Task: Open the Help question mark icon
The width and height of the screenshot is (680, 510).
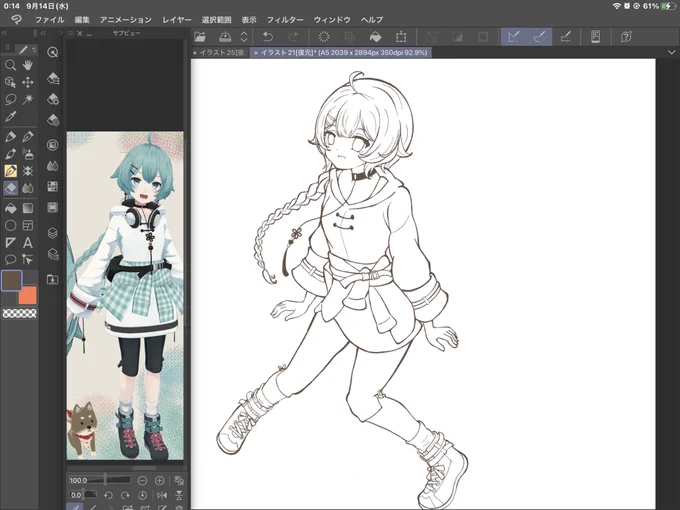Action: pyautogui.click(x=626, y=37)
